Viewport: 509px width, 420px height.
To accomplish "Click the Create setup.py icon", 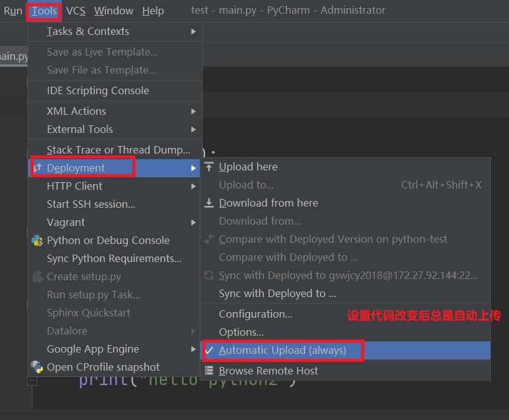I will [37, 276].
